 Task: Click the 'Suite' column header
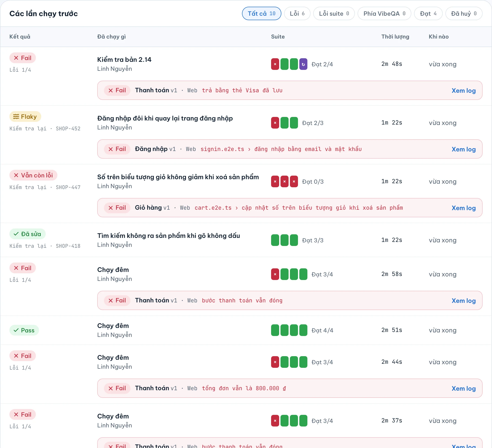tap(278, 37)
